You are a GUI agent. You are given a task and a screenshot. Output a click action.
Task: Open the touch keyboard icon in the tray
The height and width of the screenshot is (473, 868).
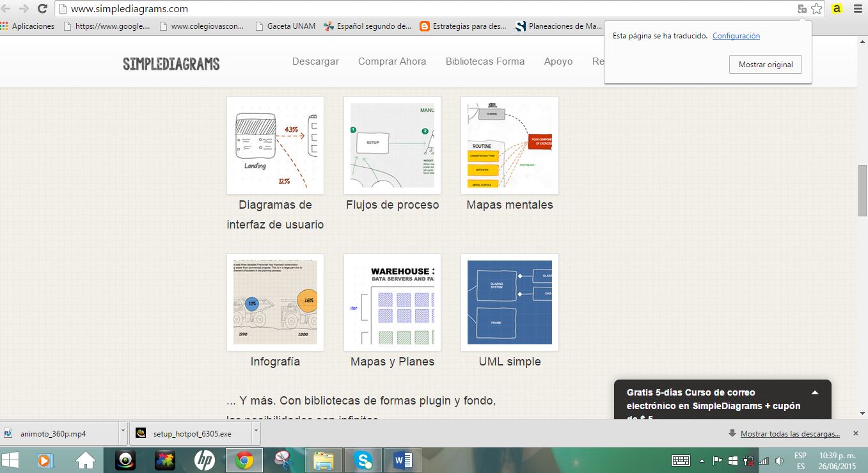point(681,460)
